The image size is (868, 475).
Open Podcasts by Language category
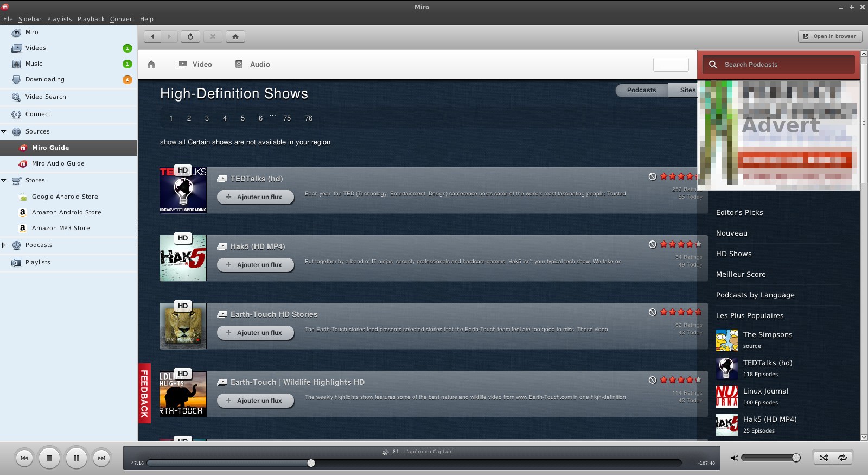755,295
